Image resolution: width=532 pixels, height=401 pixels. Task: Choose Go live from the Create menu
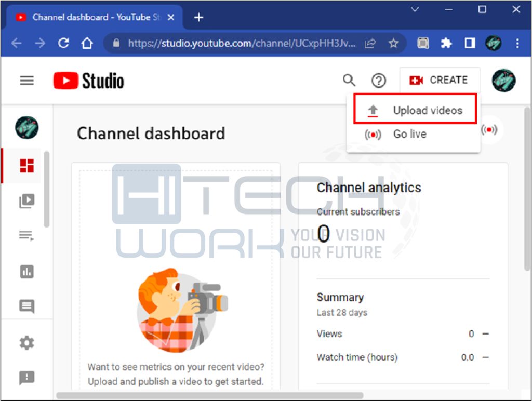[x=413, y=135]
